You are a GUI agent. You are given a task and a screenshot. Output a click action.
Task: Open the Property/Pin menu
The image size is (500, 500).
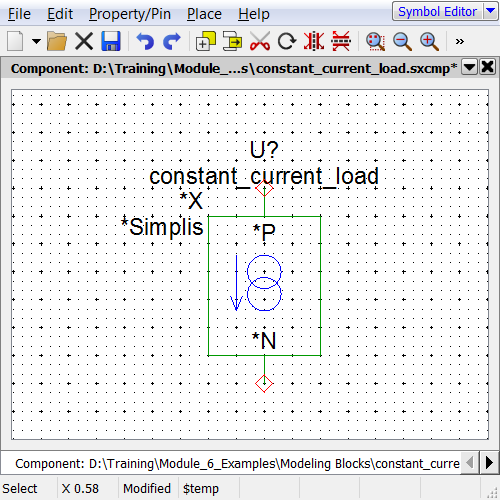(x=130, y=14)
